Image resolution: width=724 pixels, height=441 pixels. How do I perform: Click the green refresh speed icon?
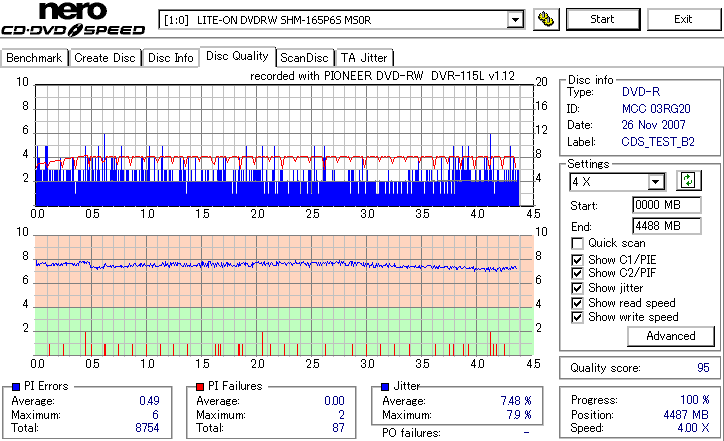pos(688,180)
